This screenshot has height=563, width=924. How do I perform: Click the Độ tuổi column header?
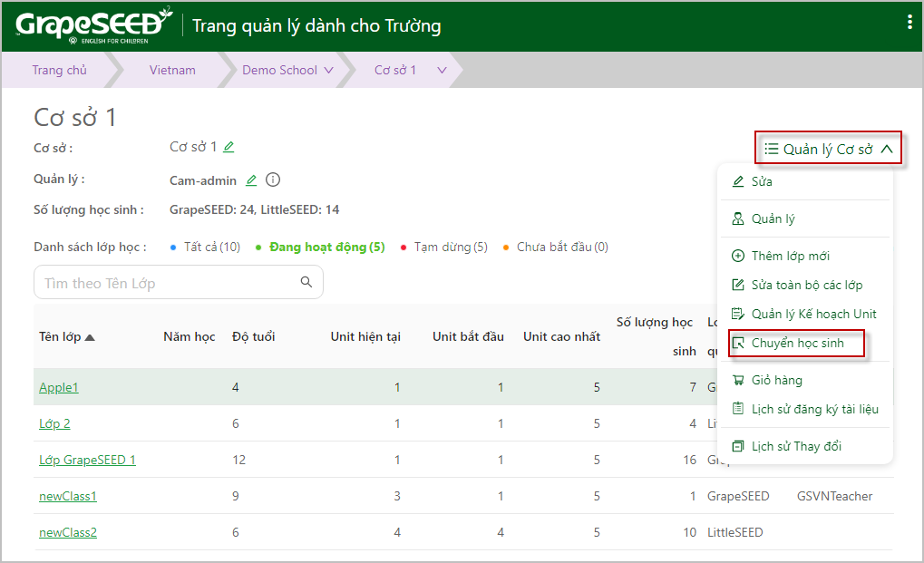[x=253, y=336]
